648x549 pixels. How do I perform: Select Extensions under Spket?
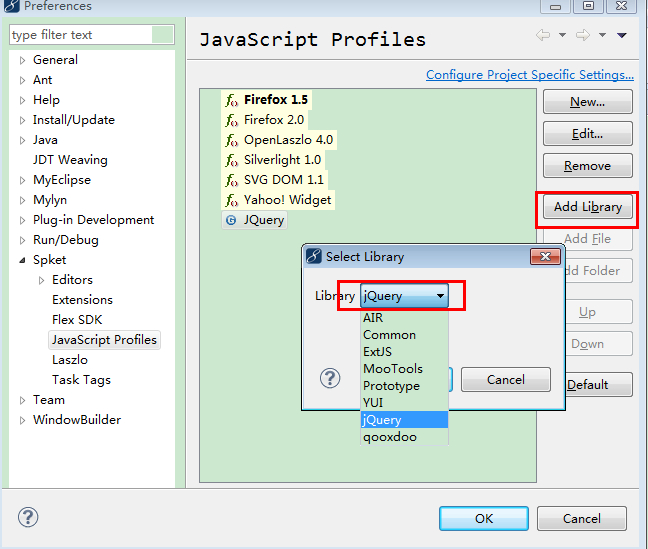tap(82, 300)
